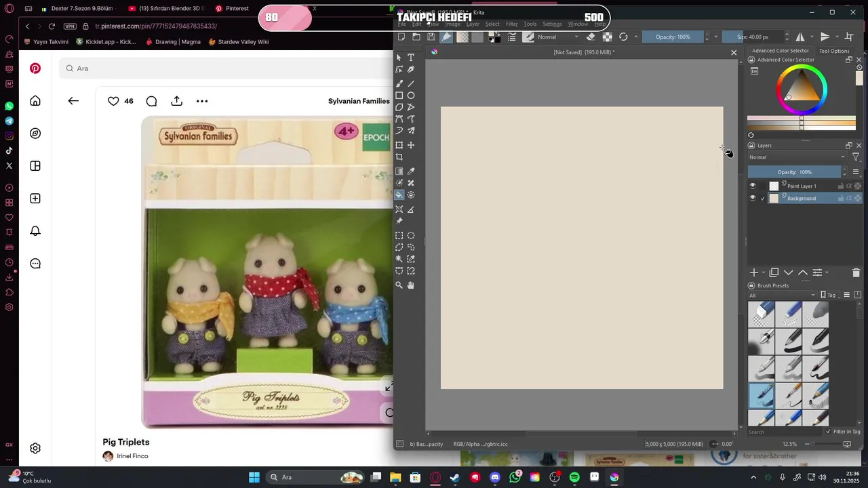
Task: Hide the Background layer via eye icon
Action: coord(752,199)
